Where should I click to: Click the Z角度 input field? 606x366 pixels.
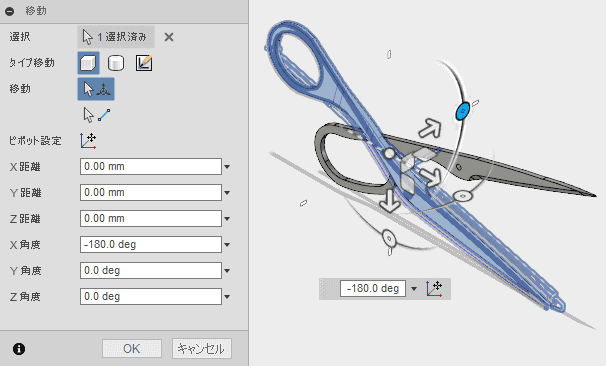tap(151, 296)
